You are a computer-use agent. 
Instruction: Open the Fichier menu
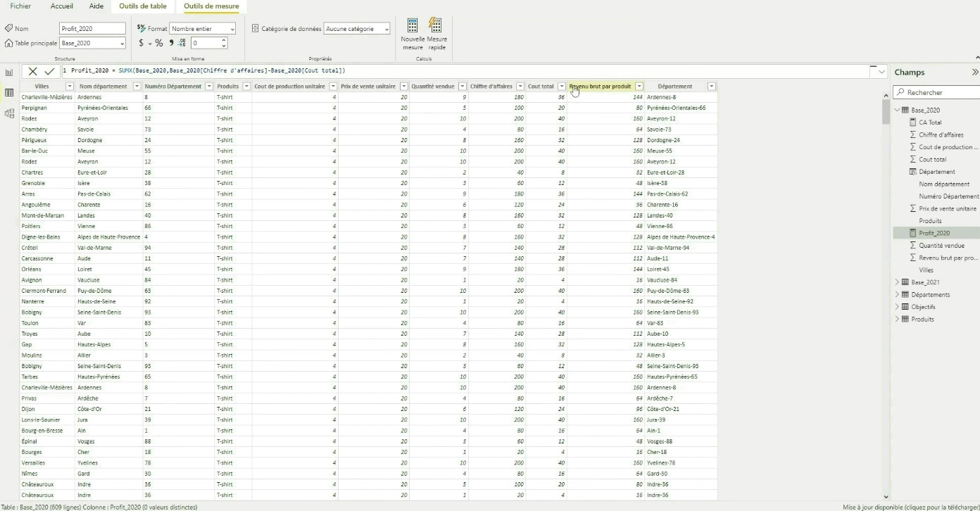[x=20, y=6]
